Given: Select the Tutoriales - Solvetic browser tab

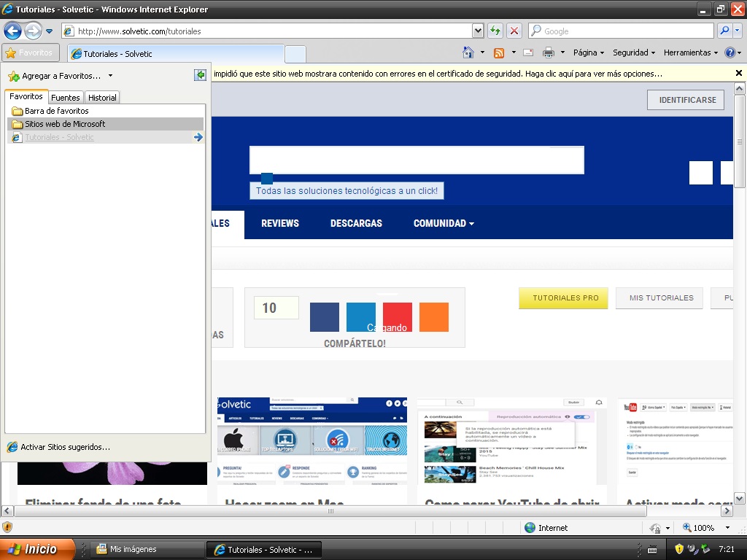Looking at the screenshot, I should pos(176,54).
